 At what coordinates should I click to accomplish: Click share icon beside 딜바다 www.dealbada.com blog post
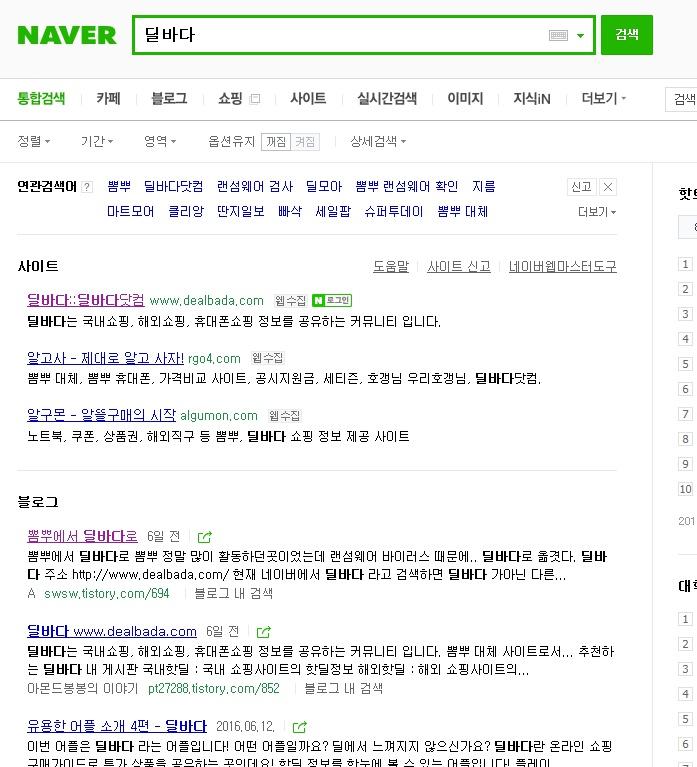point(264,632)
